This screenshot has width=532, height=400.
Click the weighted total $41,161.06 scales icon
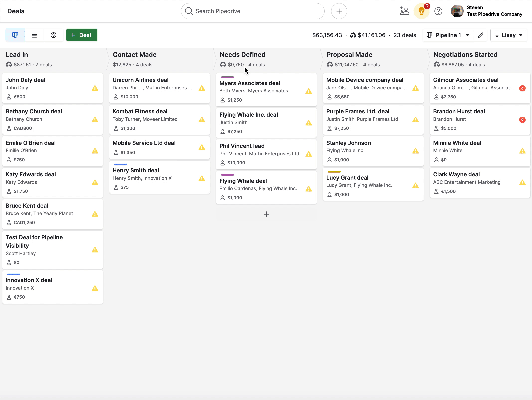tap(353, 35)
